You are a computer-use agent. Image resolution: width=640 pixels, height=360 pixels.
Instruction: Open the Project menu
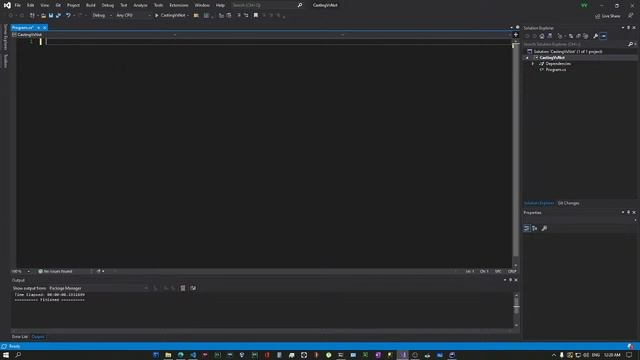pos(73,5)
